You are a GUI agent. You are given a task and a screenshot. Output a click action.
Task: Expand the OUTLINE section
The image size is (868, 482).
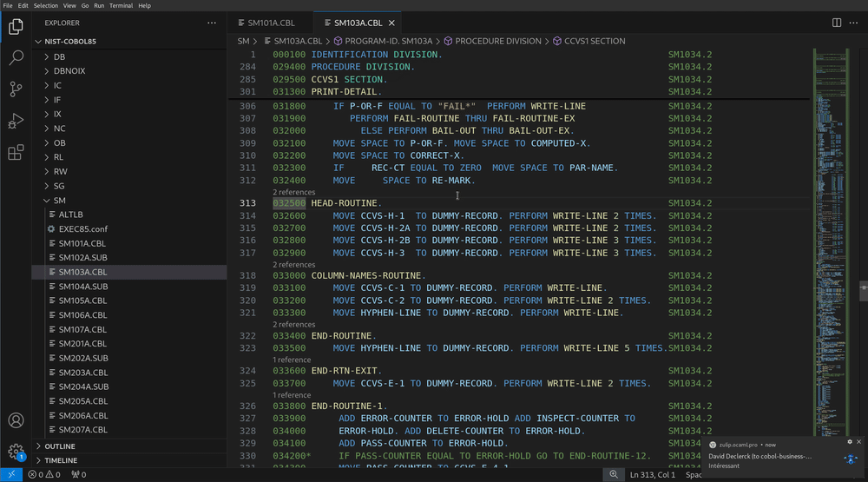[x=60, y=446]
